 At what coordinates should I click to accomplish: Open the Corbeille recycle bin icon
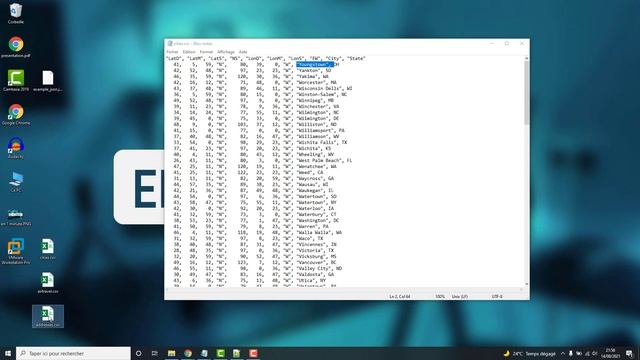click(x=16, y=13)
